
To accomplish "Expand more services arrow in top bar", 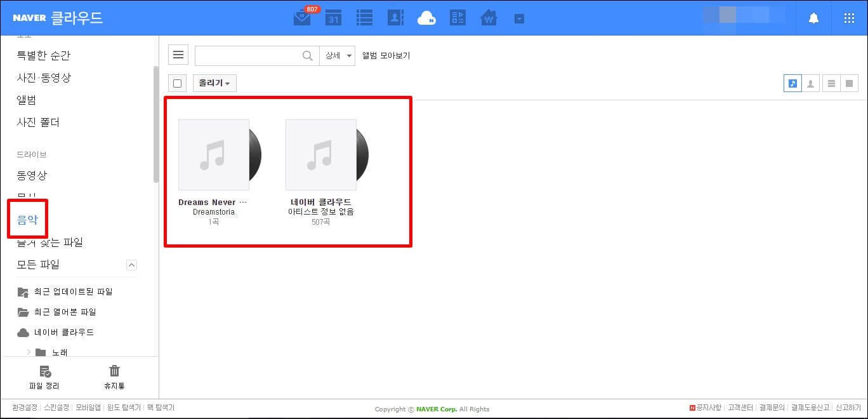I will coord(520,19).
